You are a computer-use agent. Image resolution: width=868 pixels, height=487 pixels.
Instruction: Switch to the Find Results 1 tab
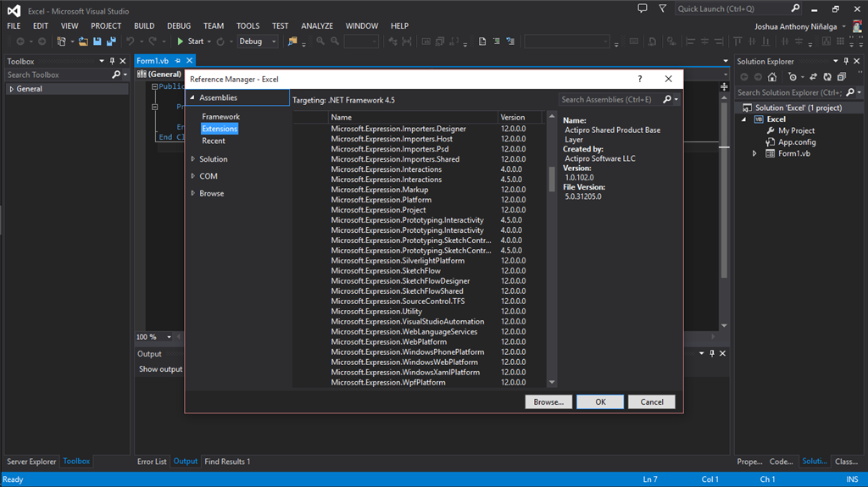point(227,461)
